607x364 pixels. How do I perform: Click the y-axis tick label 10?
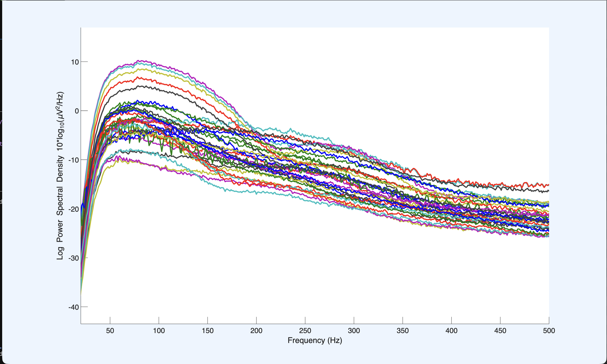pos(75,62)
